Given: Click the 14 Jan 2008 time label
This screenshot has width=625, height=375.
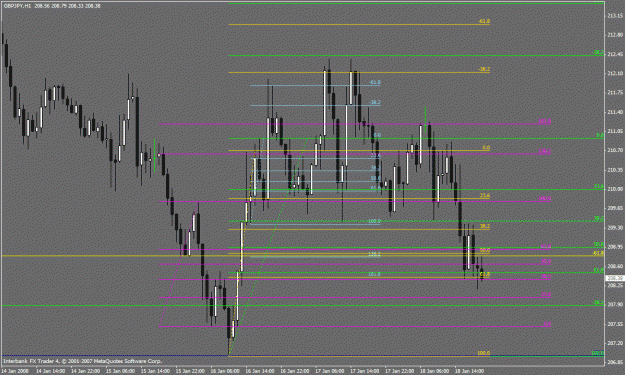Looking at the screenshot, I should [x=16, y=371].
